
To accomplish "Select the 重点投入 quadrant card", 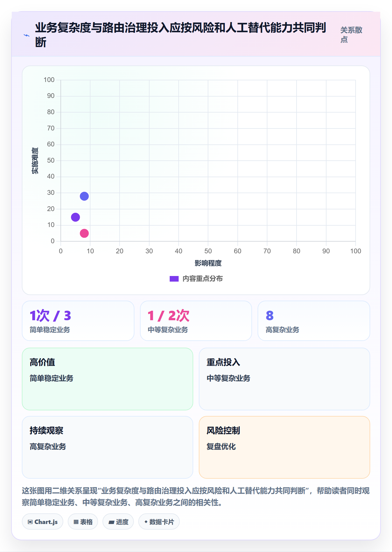I will tap(284, 379).
